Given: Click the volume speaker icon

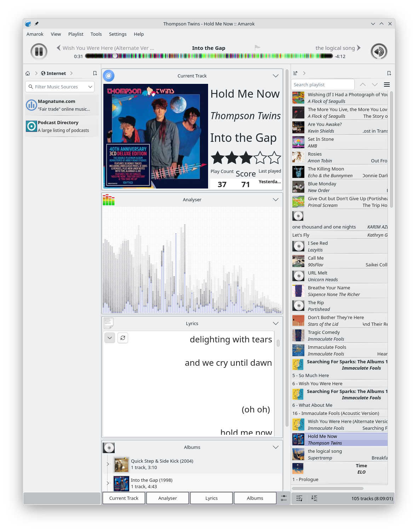Looking at the screenshot, I should pyautogui.click(x=379, y=52).
